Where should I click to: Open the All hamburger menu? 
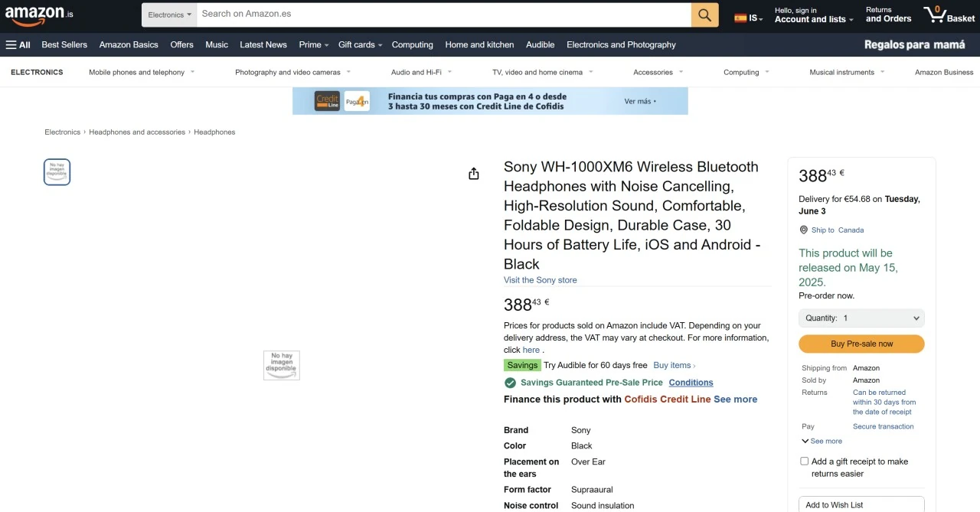[x=18, y=44]
